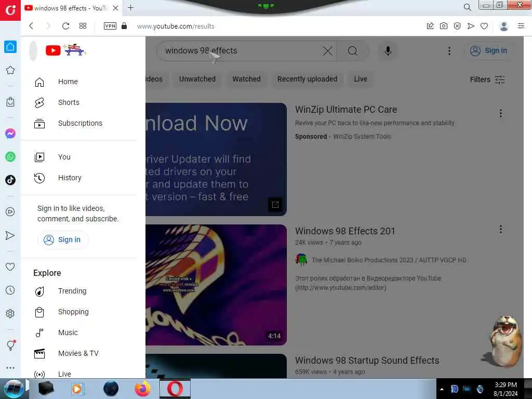Open Opera sidebar lightbulb tips icon
This screenshot has width=532, height=399.
tap(10, 345)
